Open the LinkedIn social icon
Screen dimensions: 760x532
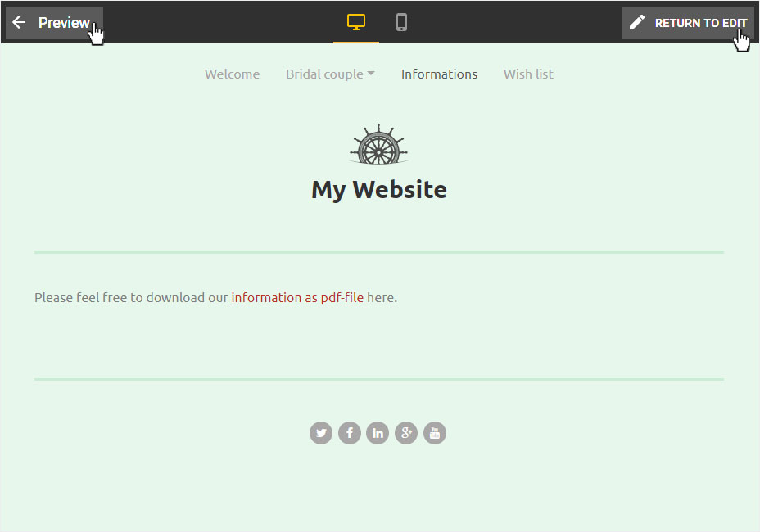click(378, 433)
